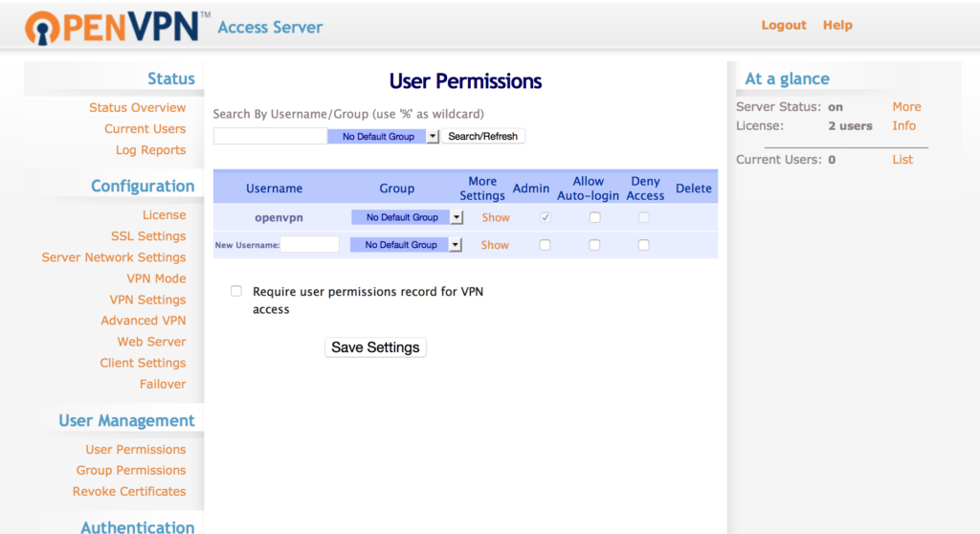This screenshot has height=534, width=980.
Task: Open Failover configuration
Action: [163, 384]
